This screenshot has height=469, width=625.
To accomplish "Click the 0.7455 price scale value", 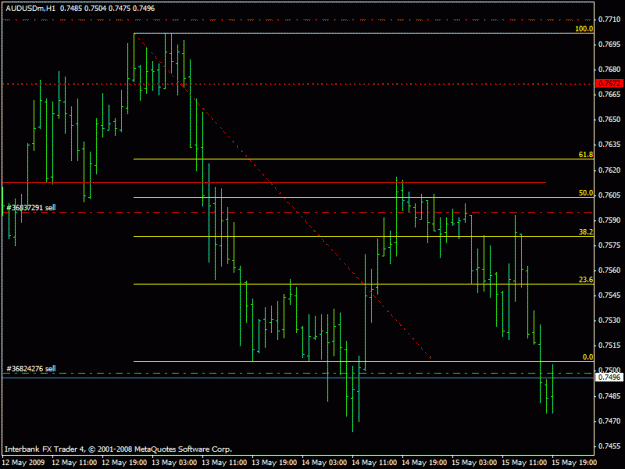I will coord(609,446).
